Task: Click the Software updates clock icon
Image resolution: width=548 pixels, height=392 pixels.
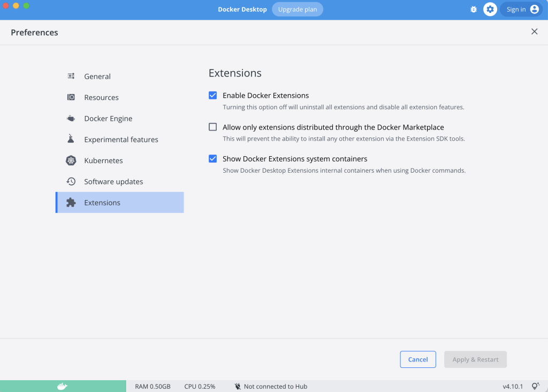Action: [x=71, y=181]
